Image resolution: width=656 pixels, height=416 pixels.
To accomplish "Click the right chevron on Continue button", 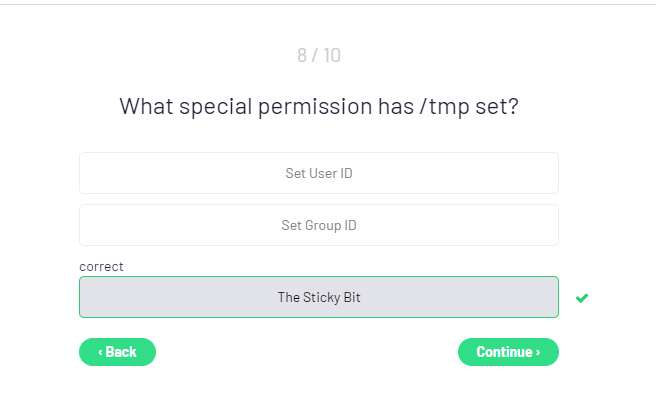I will pyautogui.click(x=538, y=352).
